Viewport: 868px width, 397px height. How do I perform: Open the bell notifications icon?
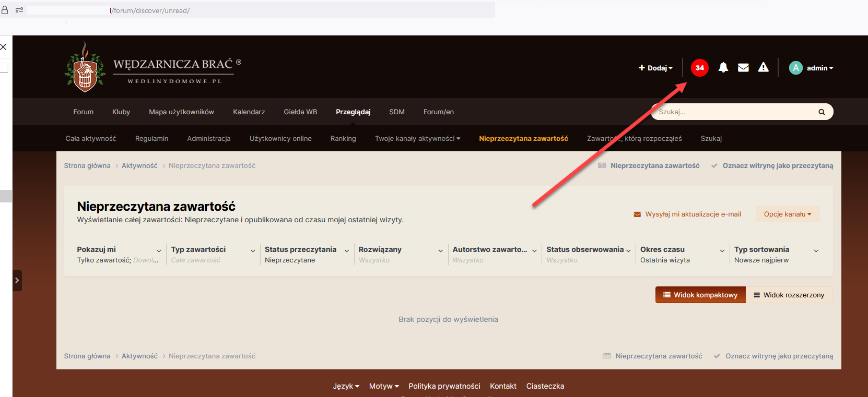click(723, 67)
